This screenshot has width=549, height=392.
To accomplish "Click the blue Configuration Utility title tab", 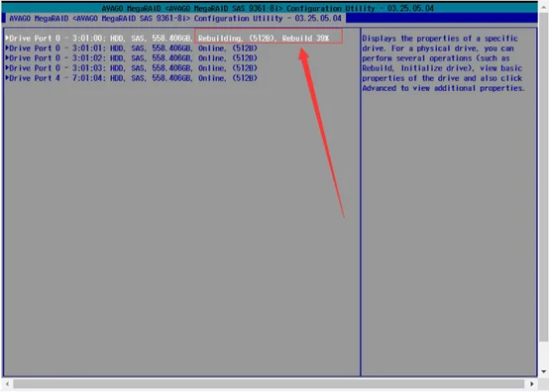I will (x=174, y=18).
